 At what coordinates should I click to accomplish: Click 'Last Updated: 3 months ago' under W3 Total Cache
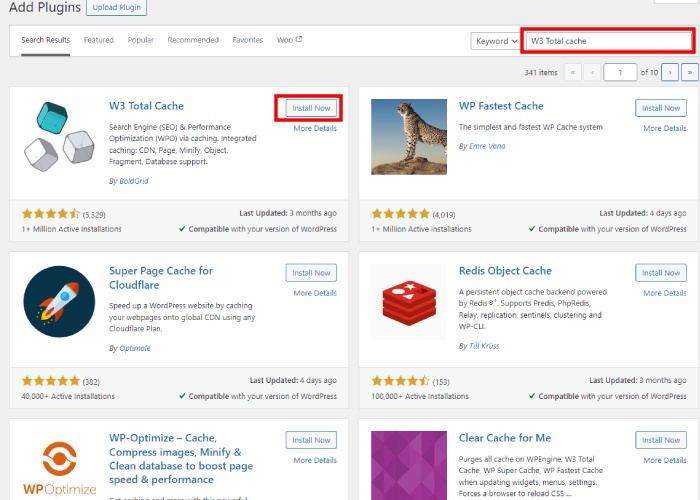(x=288, y=213)
